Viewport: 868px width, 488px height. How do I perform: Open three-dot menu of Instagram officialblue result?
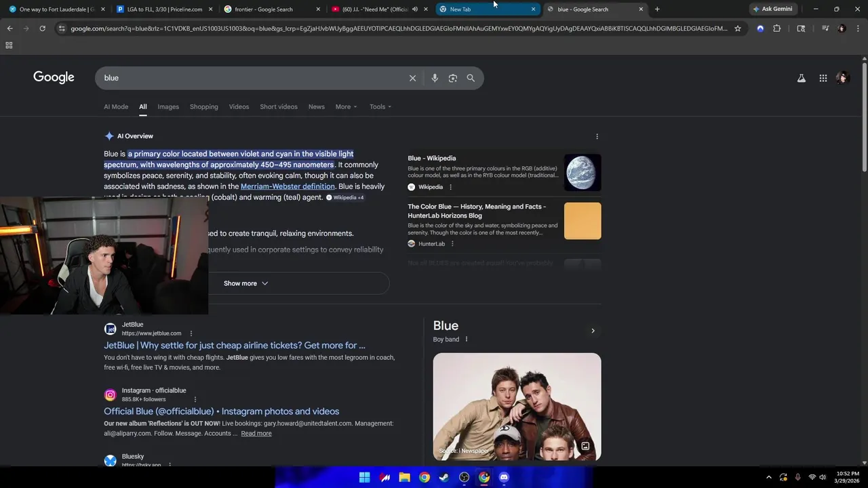point(195,399)
